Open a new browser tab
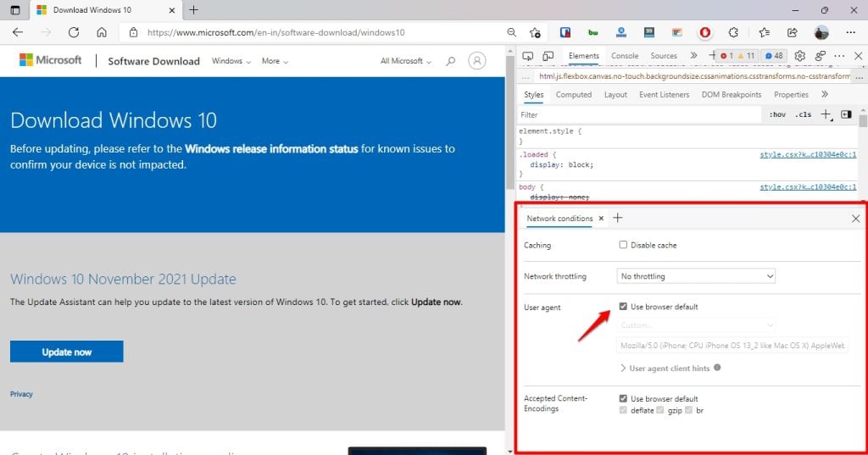 point(193,10)
